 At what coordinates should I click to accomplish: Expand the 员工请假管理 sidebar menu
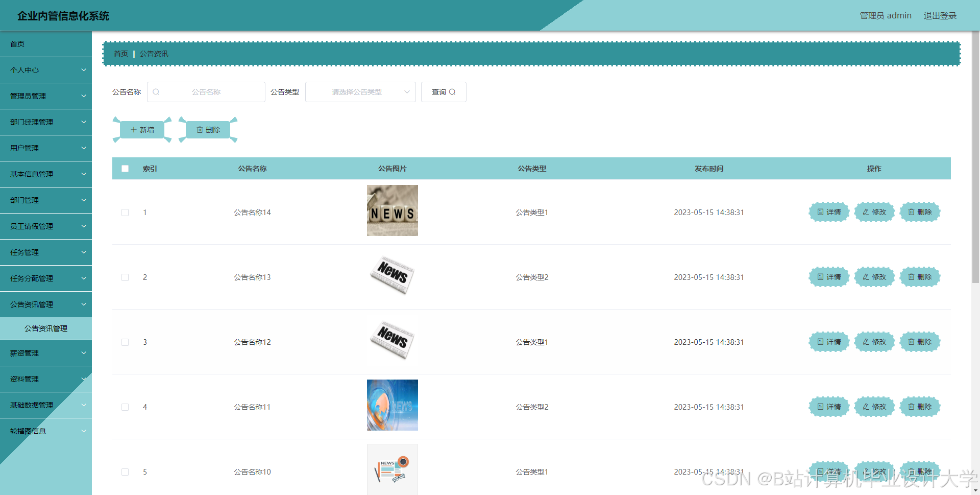click(46, 226)
